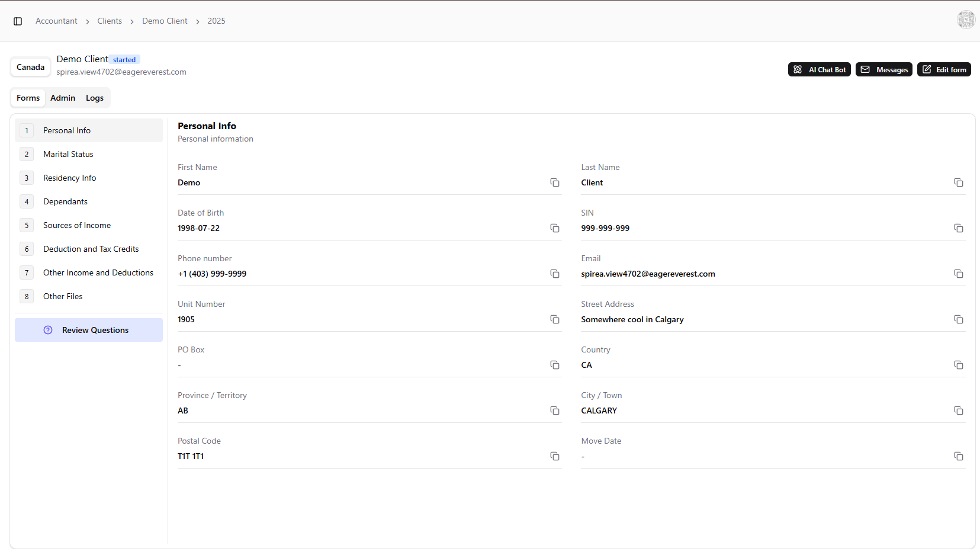Image resolution: width=980 pixels, height=558 pixels.
Task: Click the postal code T1T 1T1
Action: point(191,456)
